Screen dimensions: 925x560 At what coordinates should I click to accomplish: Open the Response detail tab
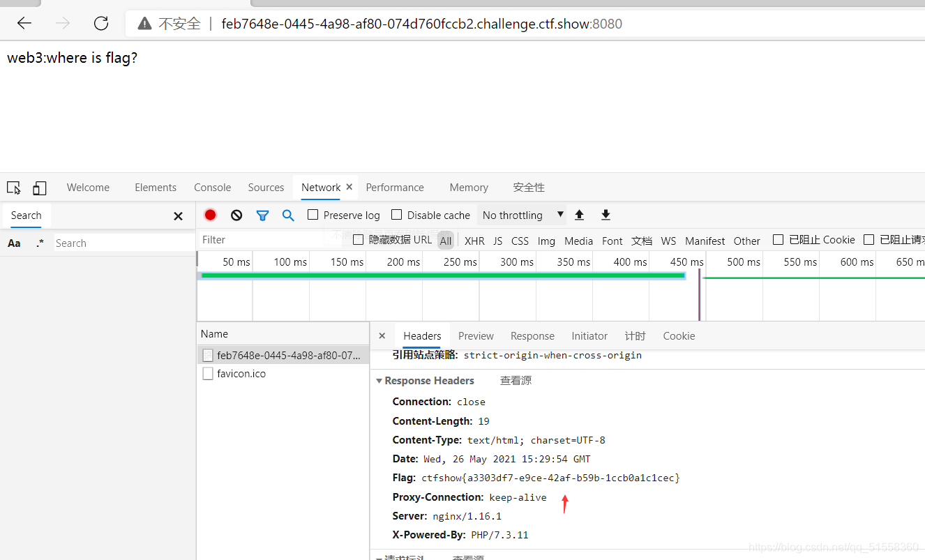(532, 336)
